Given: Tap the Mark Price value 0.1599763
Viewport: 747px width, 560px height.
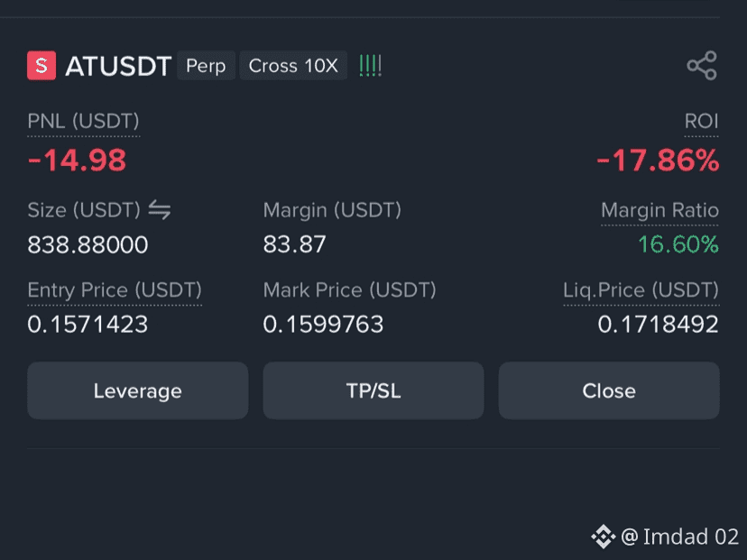Looking at the screenshot, I should [x=323, y=325].
